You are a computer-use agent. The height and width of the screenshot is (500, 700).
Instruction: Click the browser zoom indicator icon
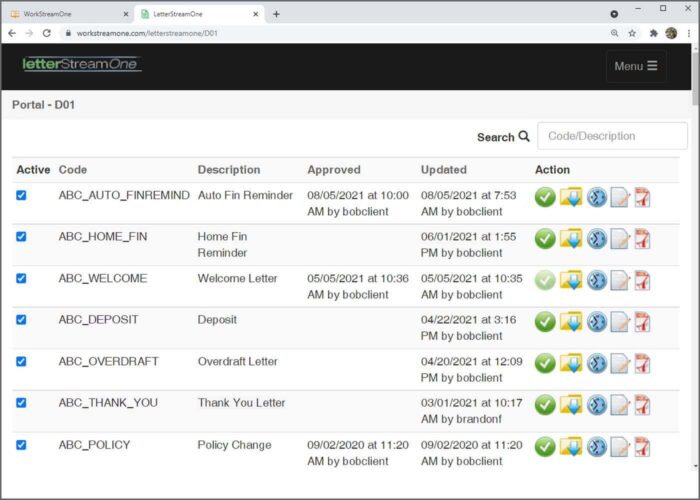coord(615,33)
